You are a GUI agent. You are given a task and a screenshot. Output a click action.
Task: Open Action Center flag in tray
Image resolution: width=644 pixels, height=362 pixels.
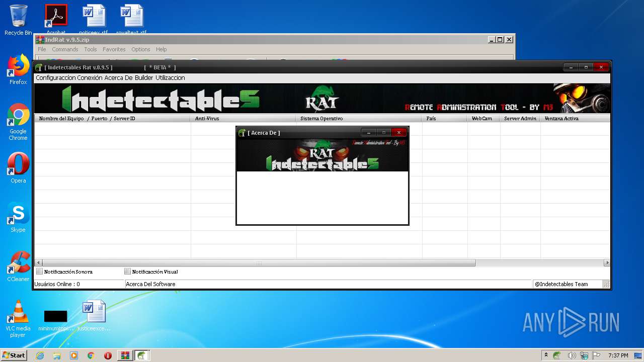596,355
